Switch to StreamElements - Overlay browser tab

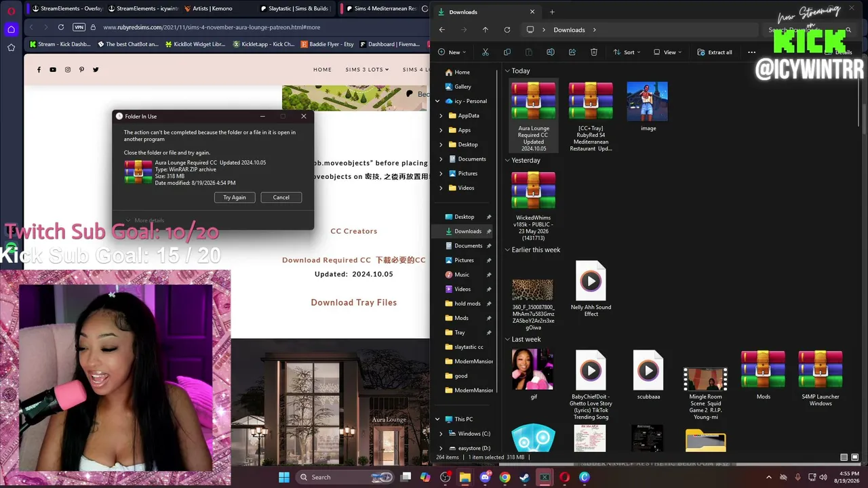(x=67, y=9)
